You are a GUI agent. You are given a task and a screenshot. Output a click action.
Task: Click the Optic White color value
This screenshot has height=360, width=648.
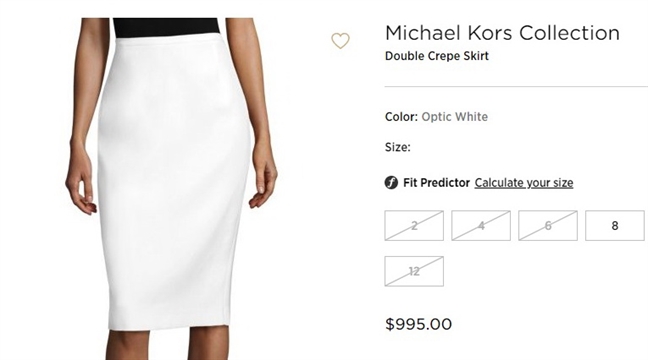tap(455, 117)
